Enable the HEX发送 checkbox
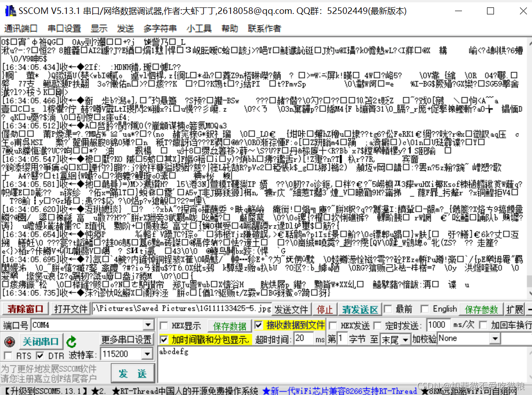Screen dimensions: 532x395 point(332,325)
